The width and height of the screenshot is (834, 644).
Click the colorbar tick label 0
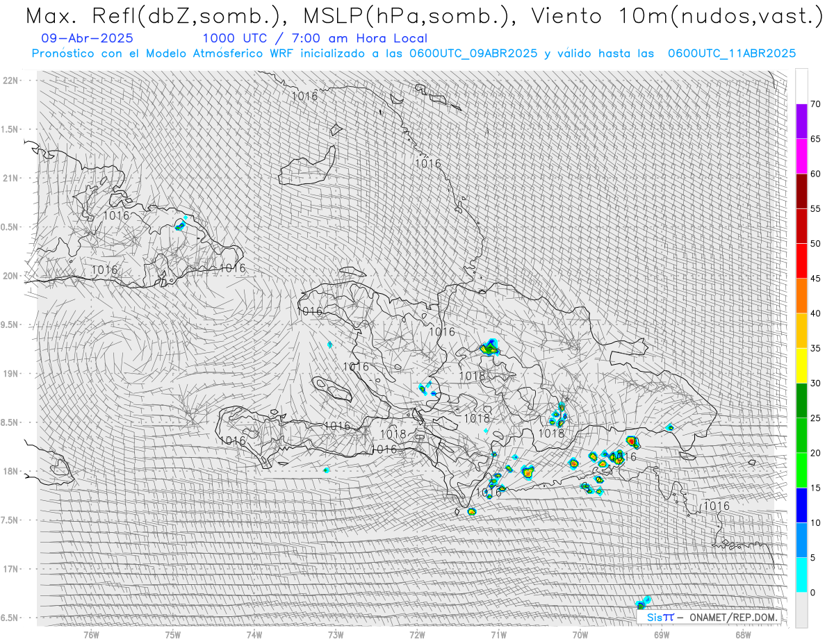click(x=812, y=593)
